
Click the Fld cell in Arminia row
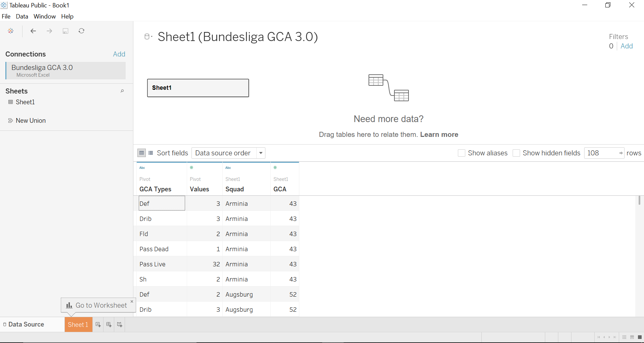point(162,234)
